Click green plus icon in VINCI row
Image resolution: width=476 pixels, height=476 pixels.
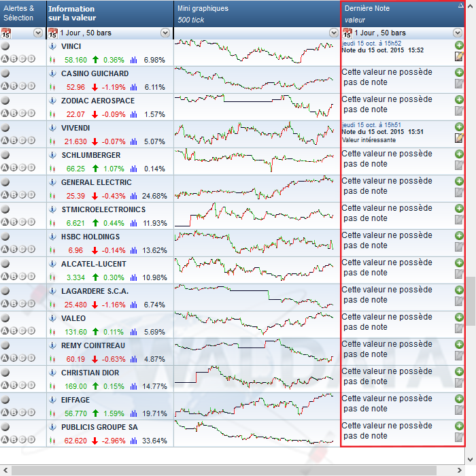pos(459,46)
